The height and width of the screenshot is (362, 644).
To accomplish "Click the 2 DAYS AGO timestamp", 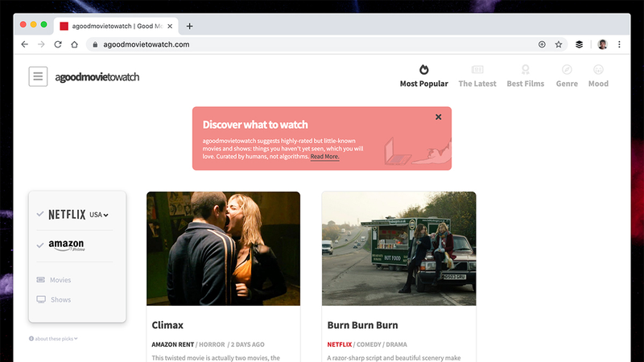I will click(247, 344).
